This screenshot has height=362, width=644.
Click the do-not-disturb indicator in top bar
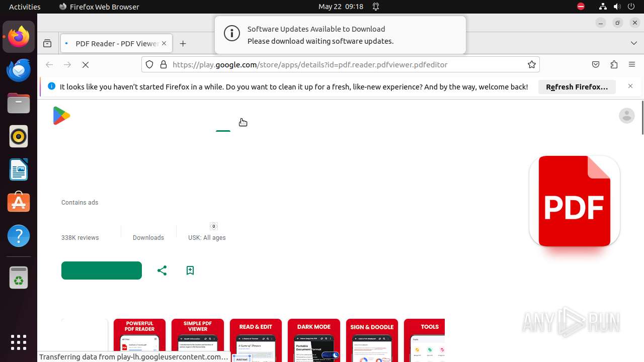tap(581, 7)
